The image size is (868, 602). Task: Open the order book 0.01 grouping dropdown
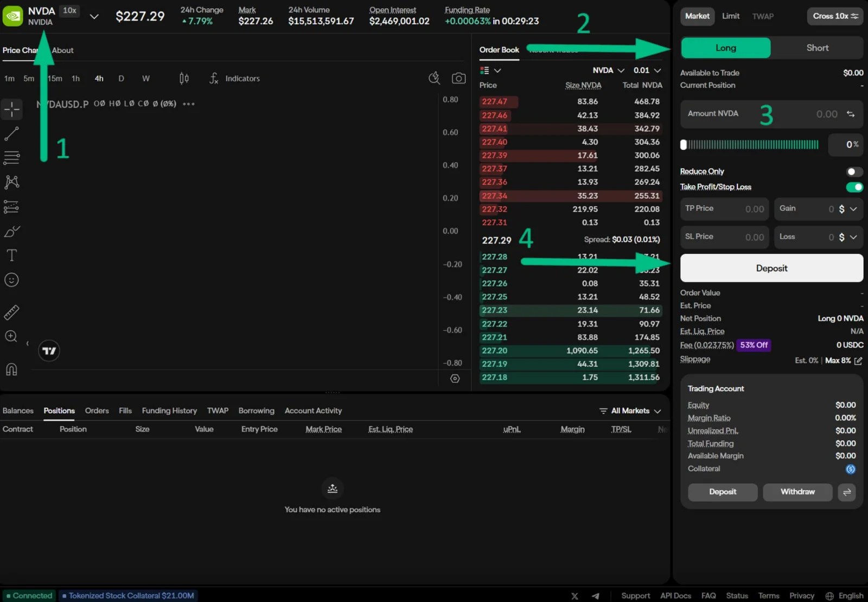click(647, 71)
